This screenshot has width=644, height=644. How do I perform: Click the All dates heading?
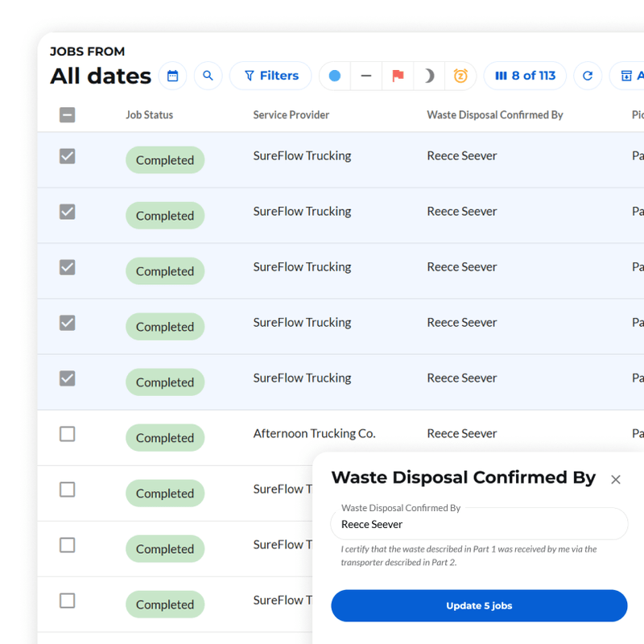coord(101,76)
